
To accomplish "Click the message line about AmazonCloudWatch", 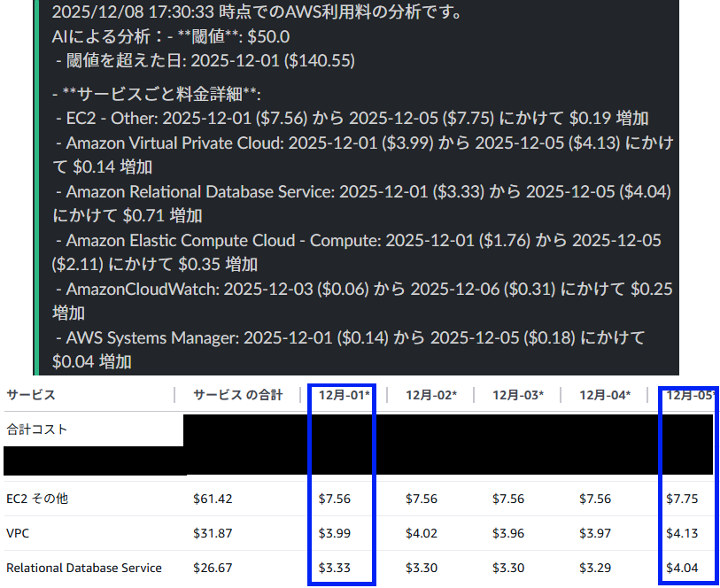I will 363,290.
